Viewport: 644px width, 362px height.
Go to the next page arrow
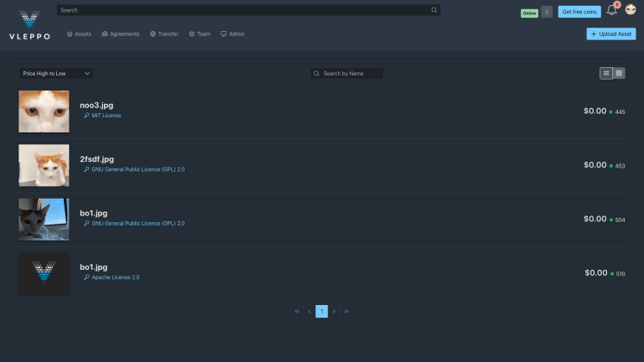334,312
